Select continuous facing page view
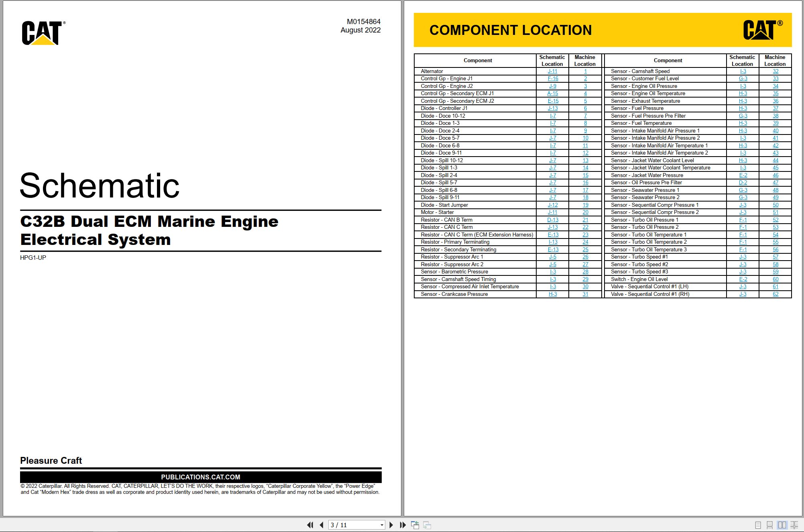The height and width of the screenshot is (532, 804). coord(794,525)
